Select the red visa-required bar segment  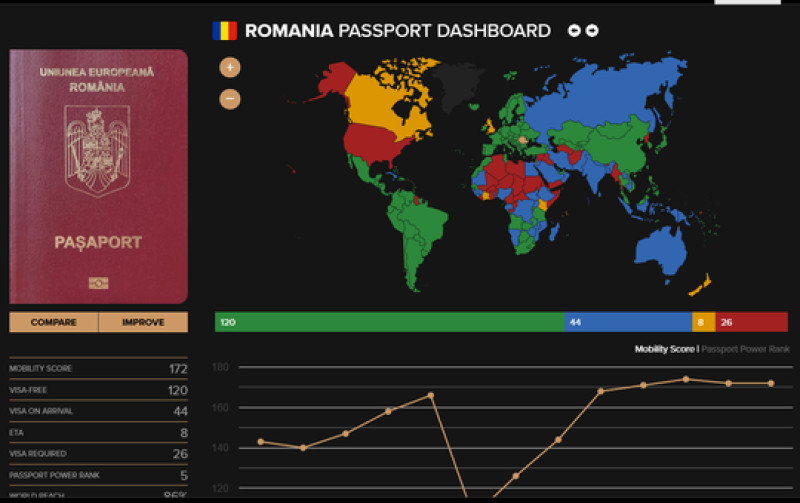[x=751, y=322]
